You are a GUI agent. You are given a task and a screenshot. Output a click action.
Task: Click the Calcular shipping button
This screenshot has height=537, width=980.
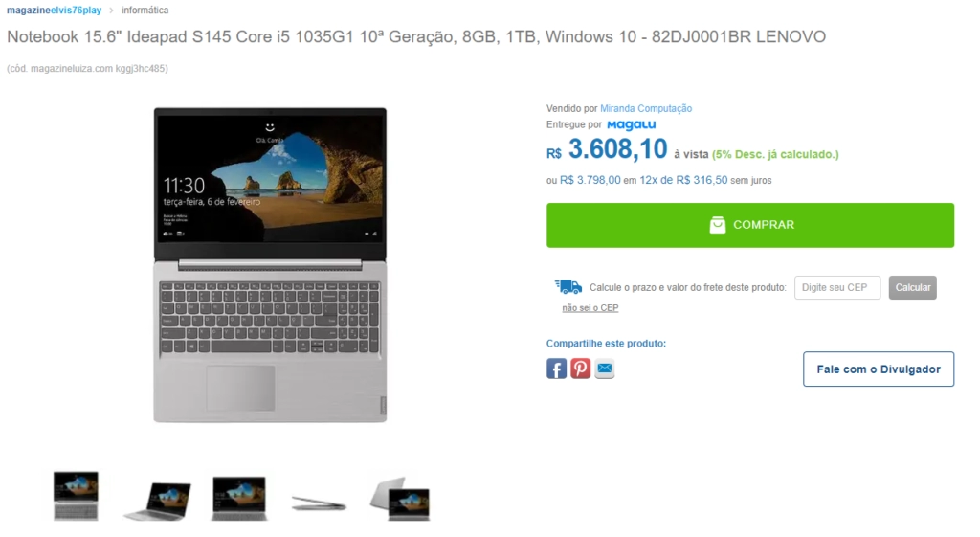tap(912, 287)
